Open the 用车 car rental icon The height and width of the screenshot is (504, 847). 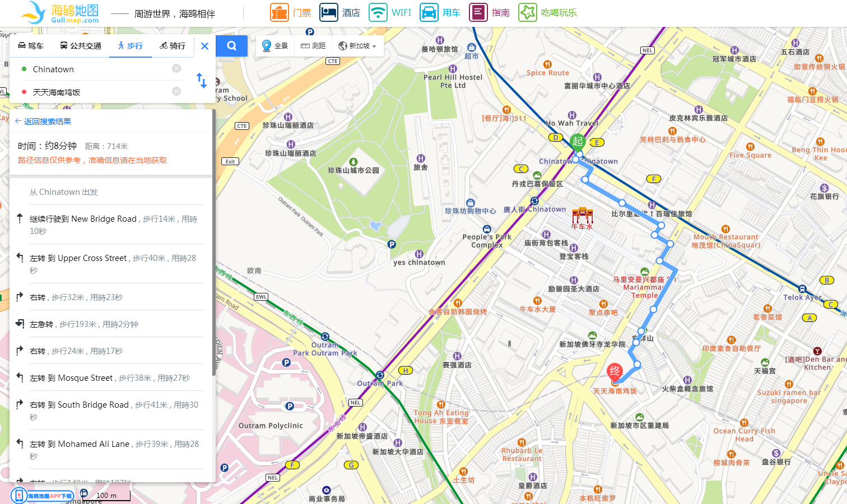(x=429, y=12)
